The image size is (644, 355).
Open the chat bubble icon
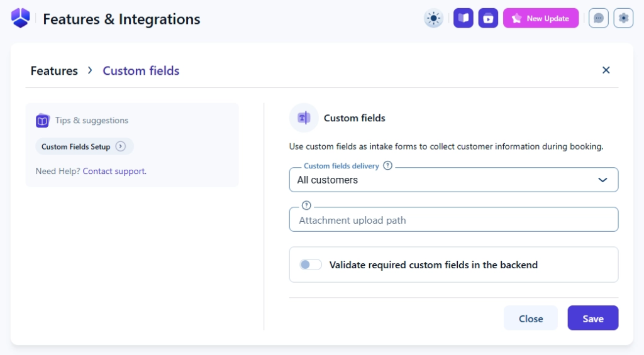click(599, 18)
